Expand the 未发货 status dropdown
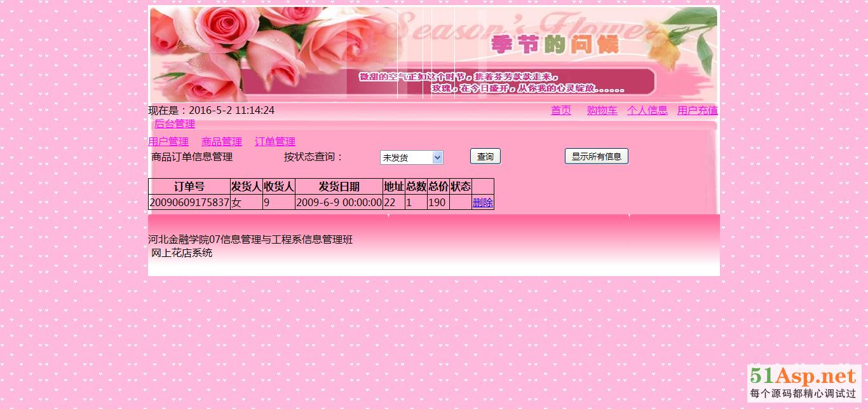This screenshot has width=868, height=409. pos(411,158)
